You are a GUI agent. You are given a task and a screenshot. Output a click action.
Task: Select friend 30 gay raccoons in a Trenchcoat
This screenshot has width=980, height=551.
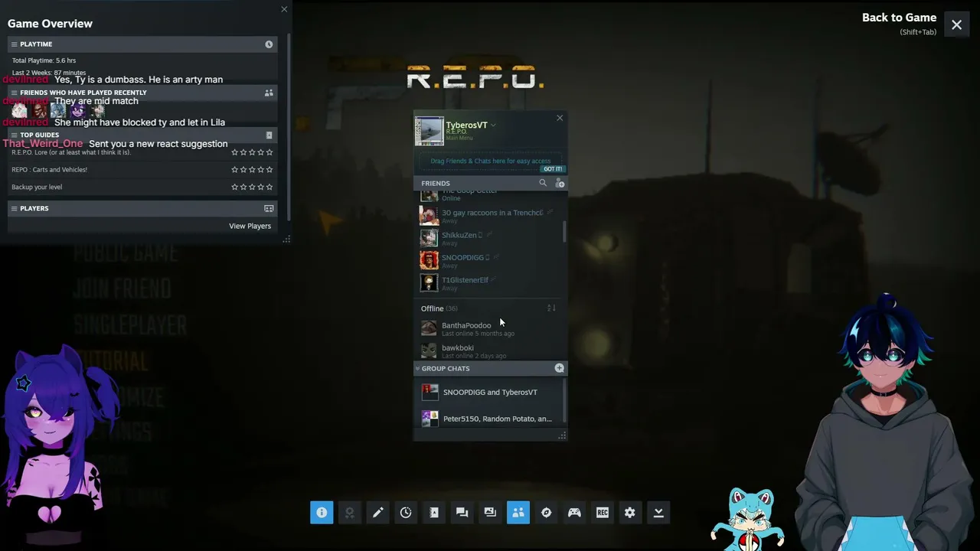coord(490,216)
